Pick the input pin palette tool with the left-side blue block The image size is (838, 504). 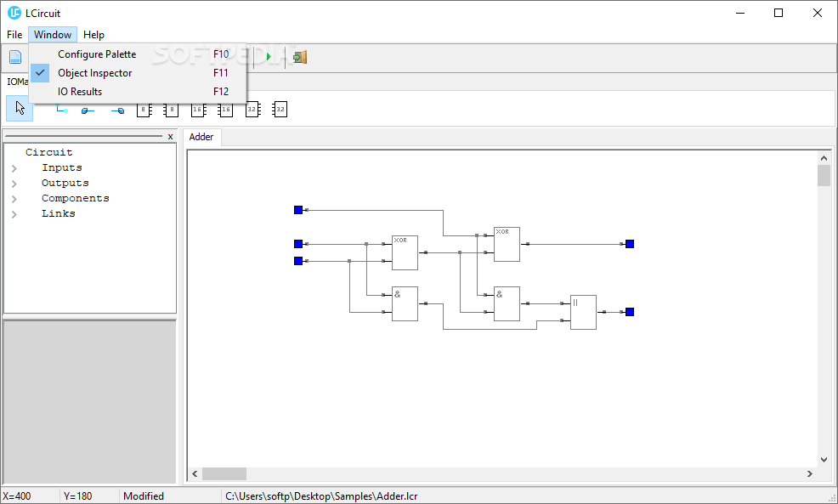coord(88,110)
